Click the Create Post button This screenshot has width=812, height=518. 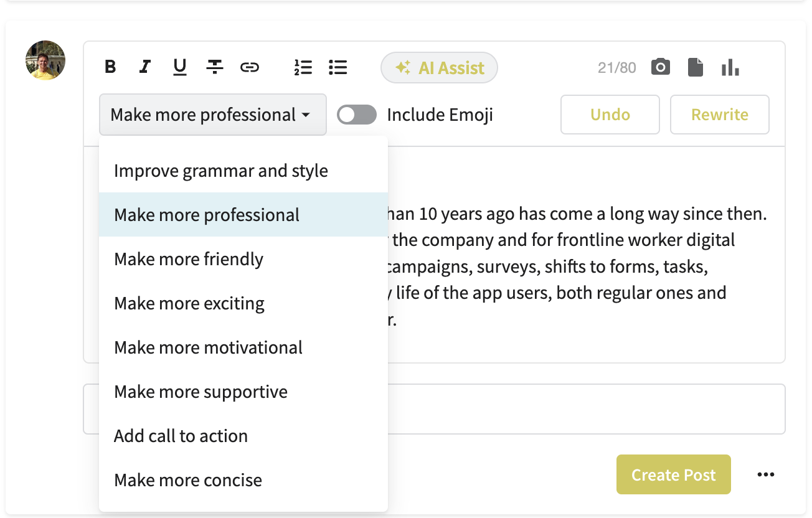[673, 475]
